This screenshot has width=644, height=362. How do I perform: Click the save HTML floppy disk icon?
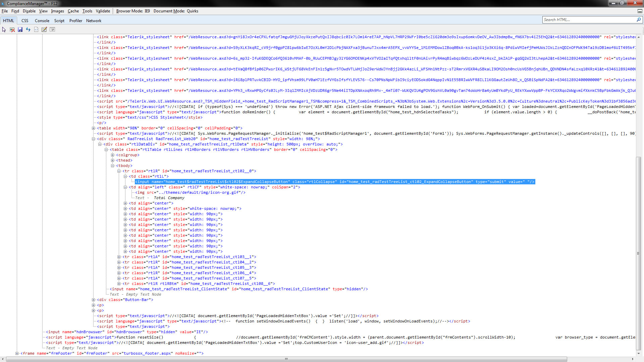click(x=20, y=29)
